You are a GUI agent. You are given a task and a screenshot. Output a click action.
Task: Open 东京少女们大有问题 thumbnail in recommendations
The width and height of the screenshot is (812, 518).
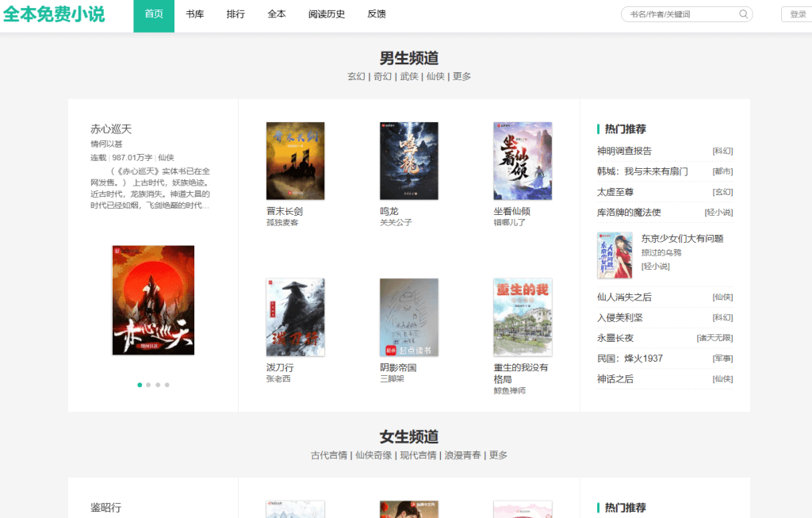[615, 255]
